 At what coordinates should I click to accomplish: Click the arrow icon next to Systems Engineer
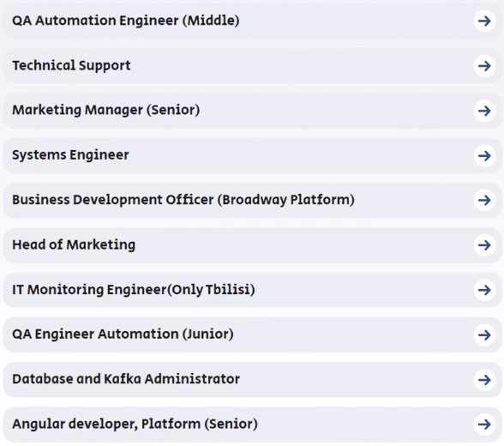(484, 156)
